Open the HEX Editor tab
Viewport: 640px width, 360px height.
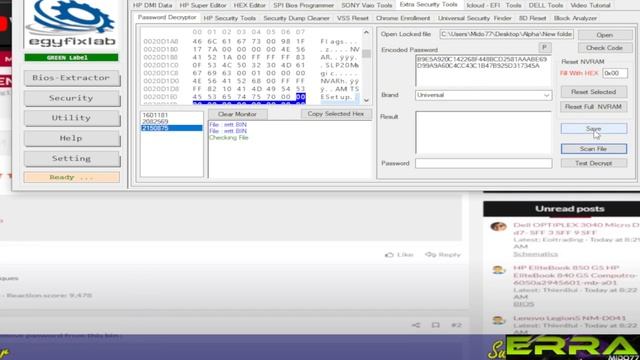249,5
